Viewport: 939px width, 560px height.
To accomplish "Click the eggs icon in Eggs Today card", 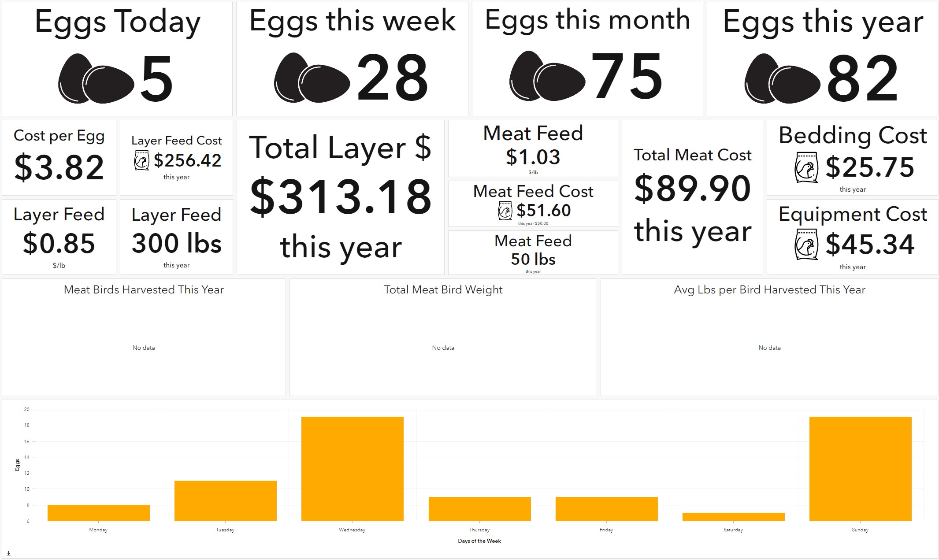I will click(96, 79).
